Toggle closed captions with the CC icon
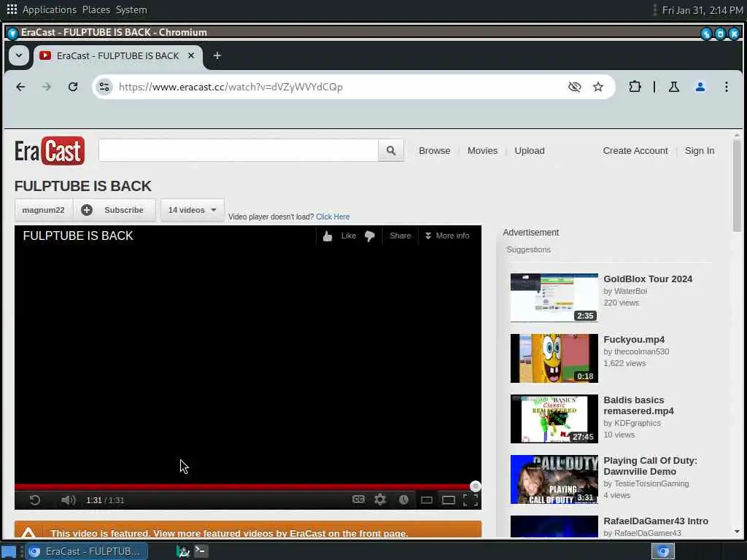This screenshot has height=560, width=747. [358, 499]
